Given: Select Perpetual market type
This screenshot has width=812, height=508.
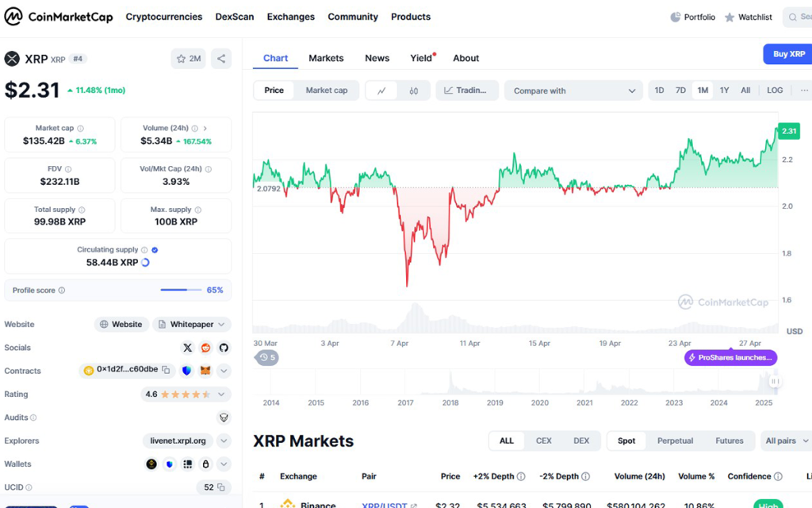Looking at the screenshot, I should click(675, 441).
